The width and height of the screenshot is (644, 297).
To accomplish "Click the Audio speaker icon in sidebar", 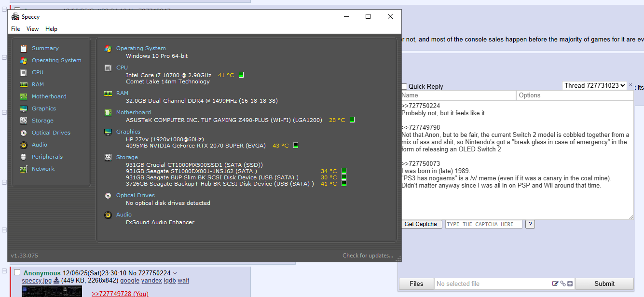I will pos(23,145).
